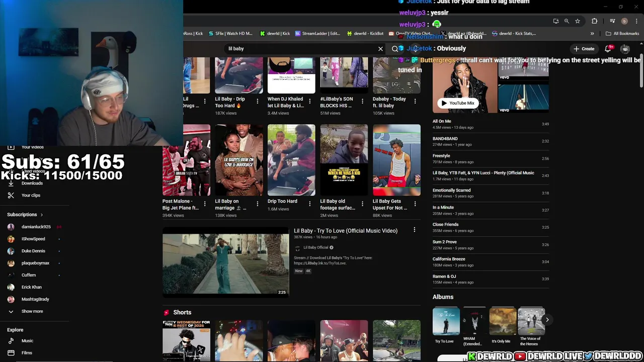
Task: Play 'California Breeze' from the song list
Action: pos(491,261)
